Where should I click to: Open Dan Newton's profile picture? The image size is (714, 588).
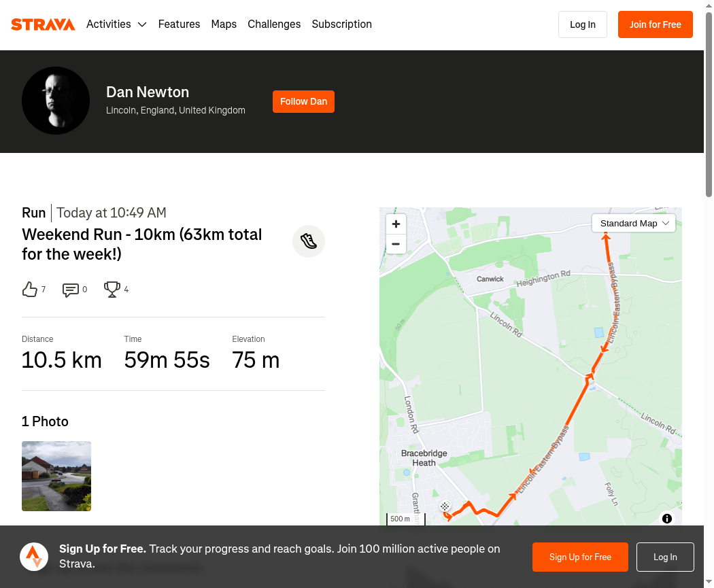tap(56, 101)
